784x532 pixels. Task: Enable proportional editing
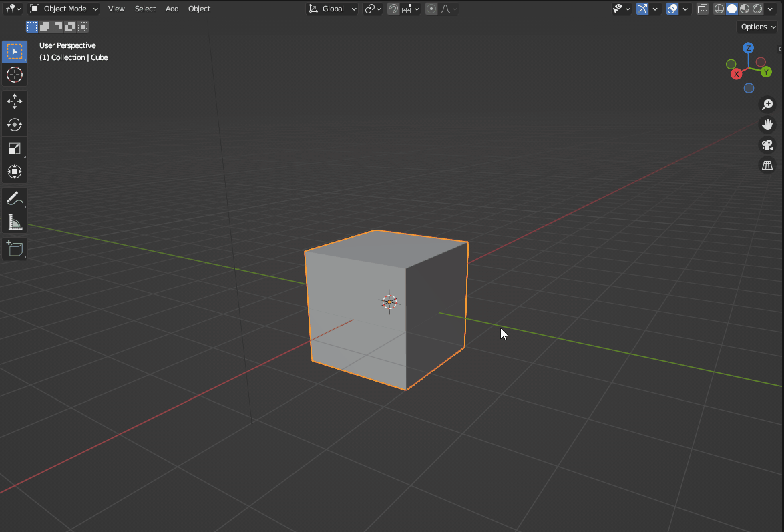pos(431,9)
